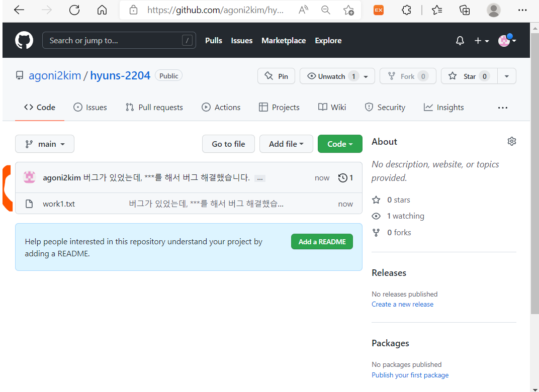Open the browser Collections icon
This screenshot has width=539, height=392.
465,10
